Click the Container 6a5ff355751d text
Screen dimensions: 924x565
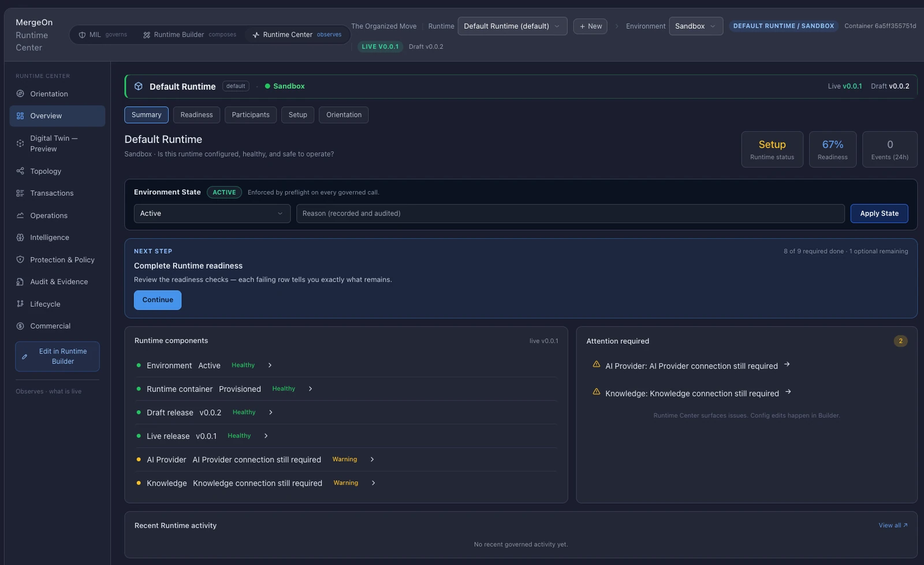click(x=880, y=26)
